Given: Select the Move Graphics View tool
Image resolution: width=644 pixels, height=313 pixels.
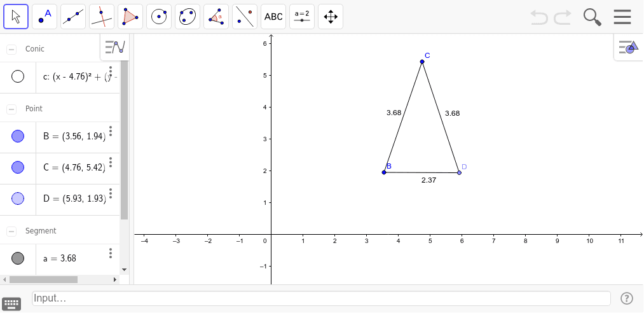Looking at the screenshot, I should [331, 17].
